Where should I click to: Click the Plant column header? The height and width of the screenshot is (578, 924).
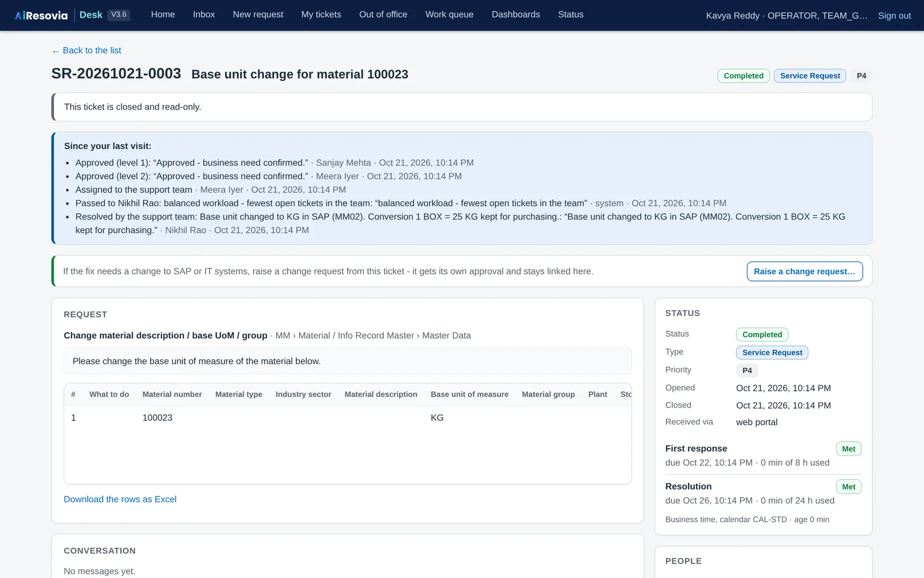coord(598,394)
